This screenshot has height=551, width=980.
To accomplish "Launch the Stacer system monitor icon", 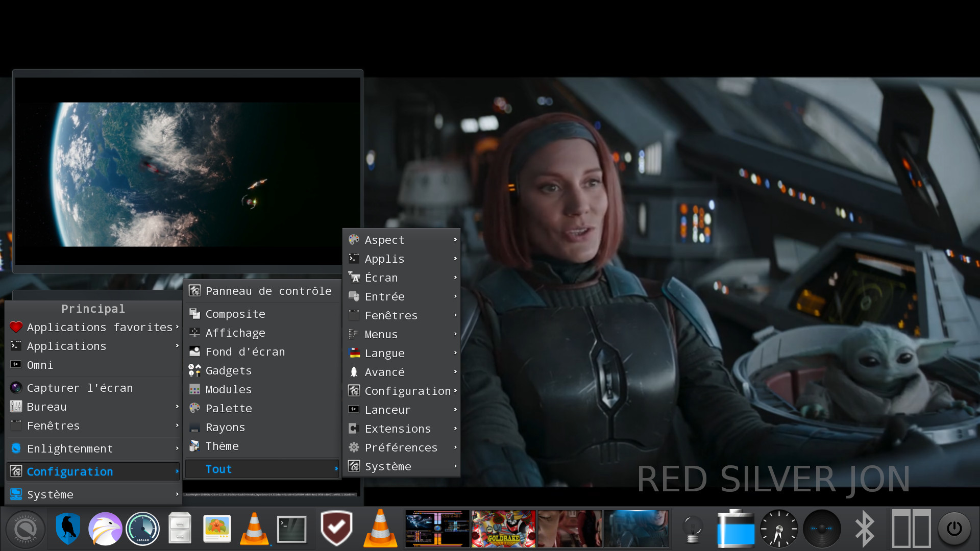I will click(143, 529).
